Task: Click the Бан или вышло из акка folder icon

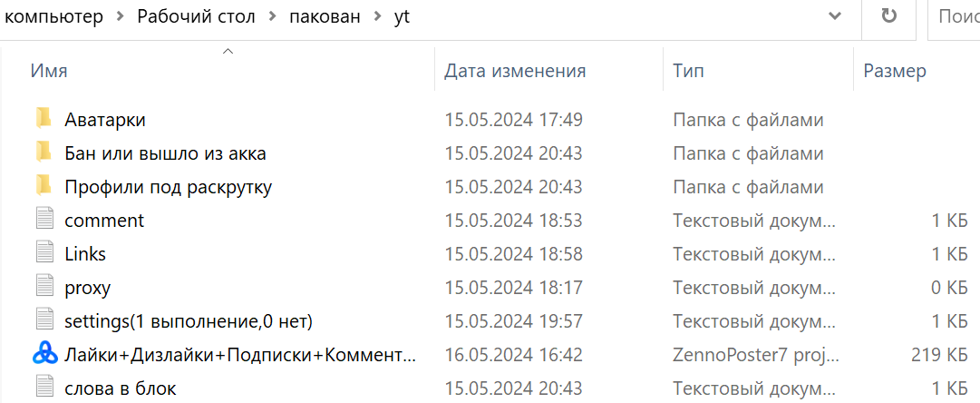Action: pos(44,152)
